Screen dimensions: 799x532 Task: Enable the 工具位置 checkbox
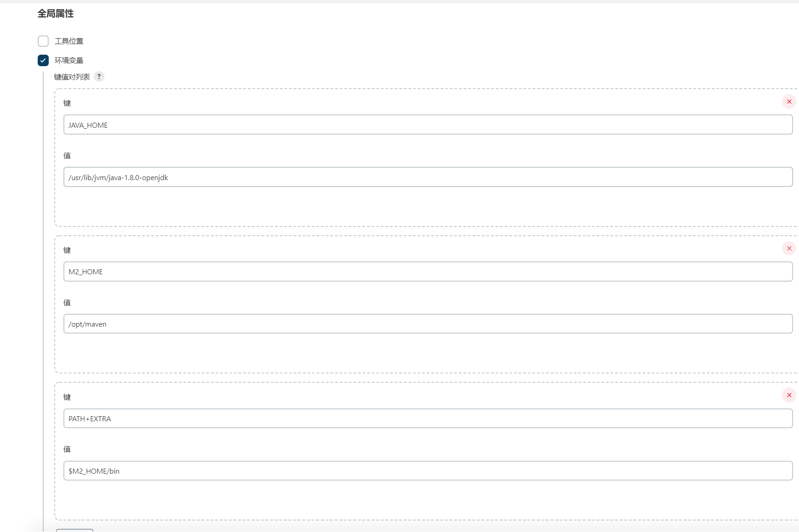43,41
